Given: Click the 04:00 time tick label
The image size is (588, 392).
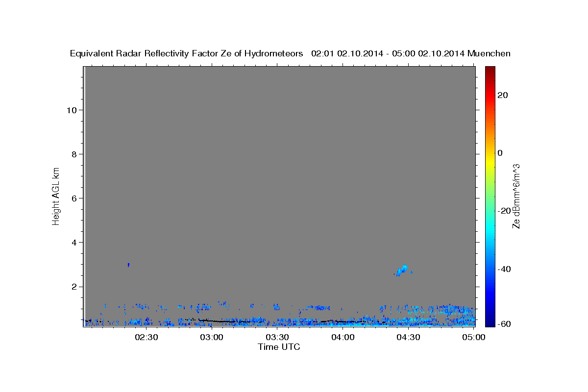Looking at the screenshot, I should pyautogui.click(x=343, y=337).
